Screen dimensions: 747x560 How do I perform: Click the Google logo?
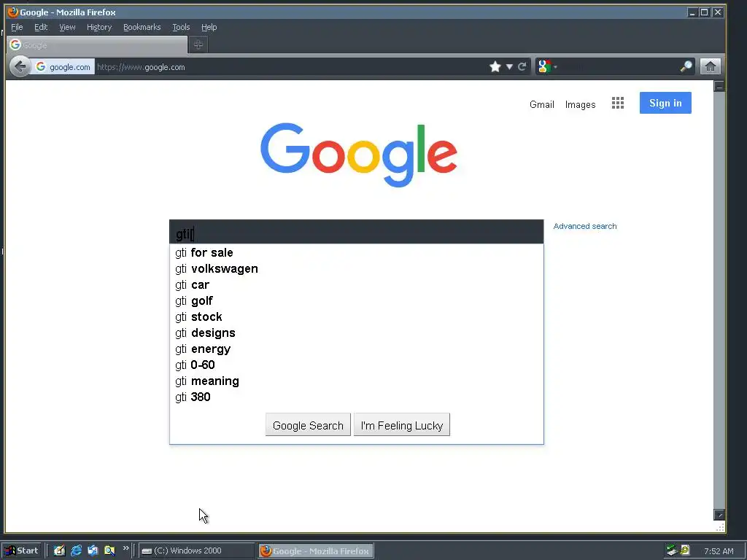[x=359, y=155]
